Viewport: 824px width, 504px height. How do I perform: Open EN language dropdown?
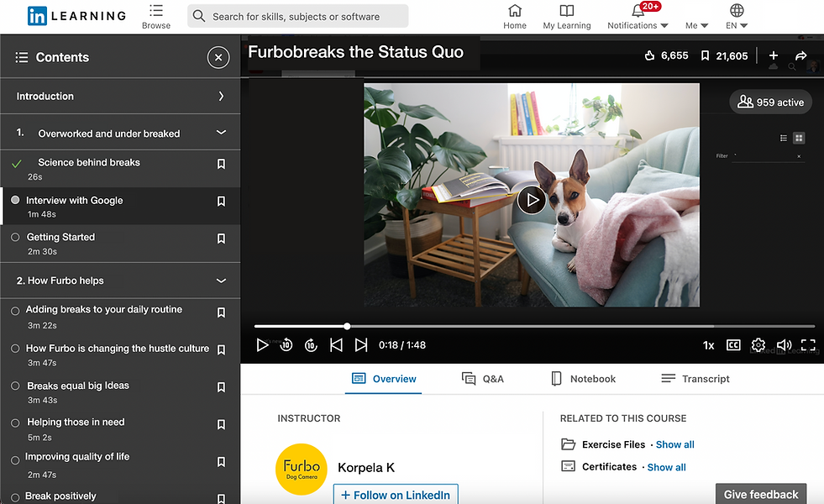tap(737, 25)
